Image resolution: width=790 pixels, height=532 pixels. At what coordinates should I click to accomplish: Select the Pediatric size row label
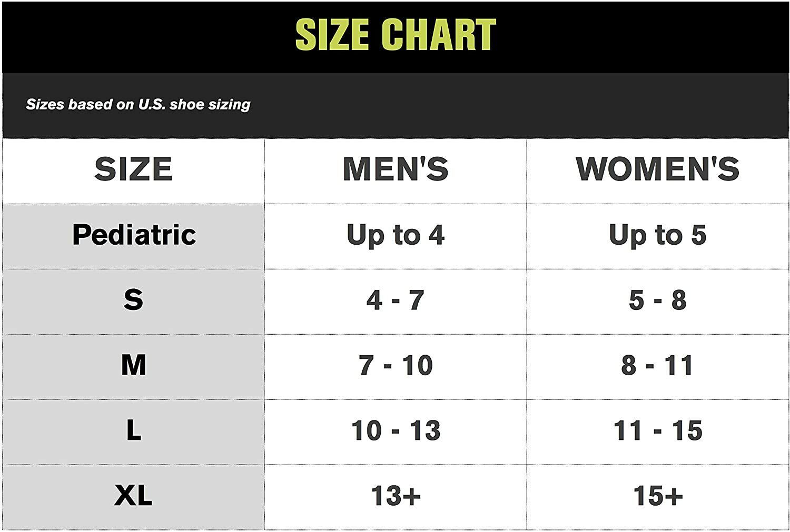tap(134, 235)
